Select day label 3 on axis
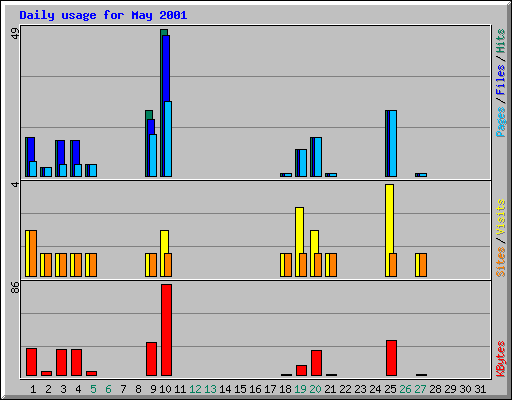Screen dimensions: 512x400 [63, 389]
